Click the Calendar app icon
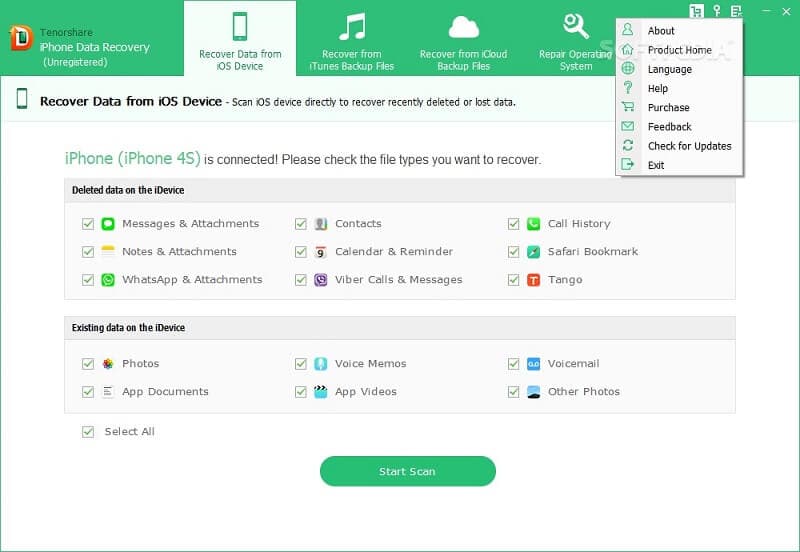This screenshot has height=552, width=800. click(321, 252)
